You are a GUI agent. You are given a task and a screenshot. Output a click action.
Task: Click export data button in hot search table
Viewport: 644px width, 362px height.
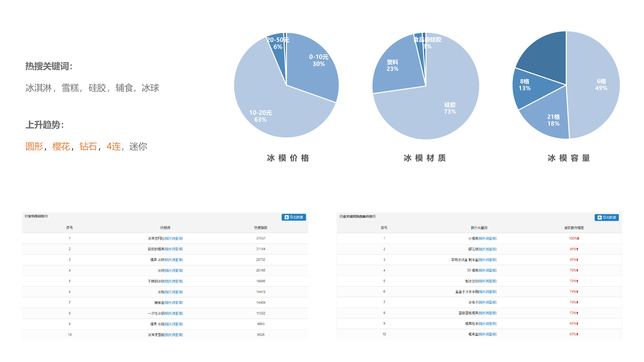293,217
